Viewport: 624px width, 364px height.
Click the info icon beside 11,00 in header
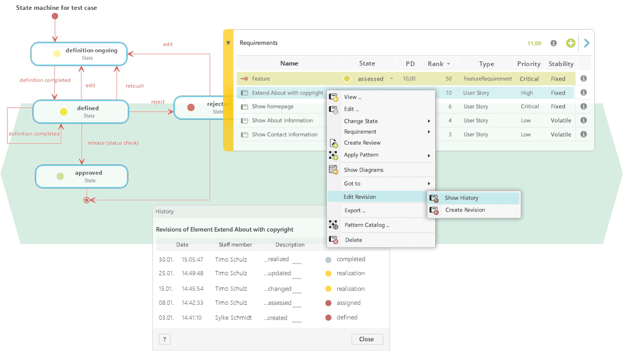pyautogui.click(x=554, y=43)
